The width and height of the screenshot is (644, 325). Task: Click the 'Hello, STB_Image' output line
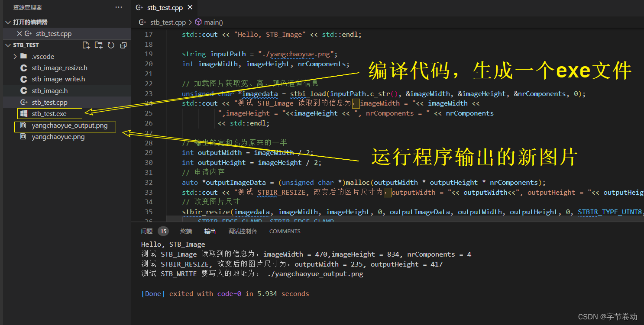pyautogui.click(x=173, y=245)
